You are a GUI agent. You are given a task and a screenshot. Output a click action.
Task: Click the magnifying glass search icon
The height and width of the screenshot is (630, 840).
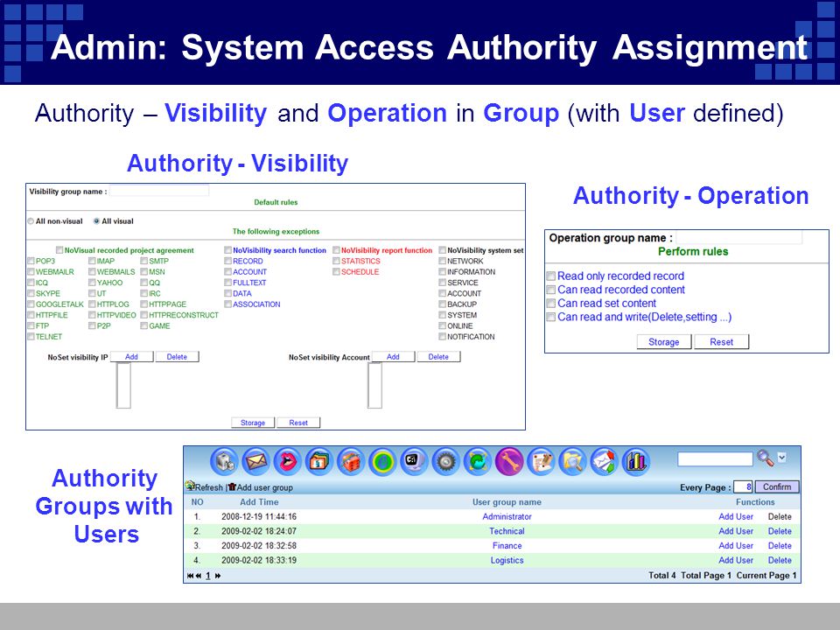tap(765, 458)
